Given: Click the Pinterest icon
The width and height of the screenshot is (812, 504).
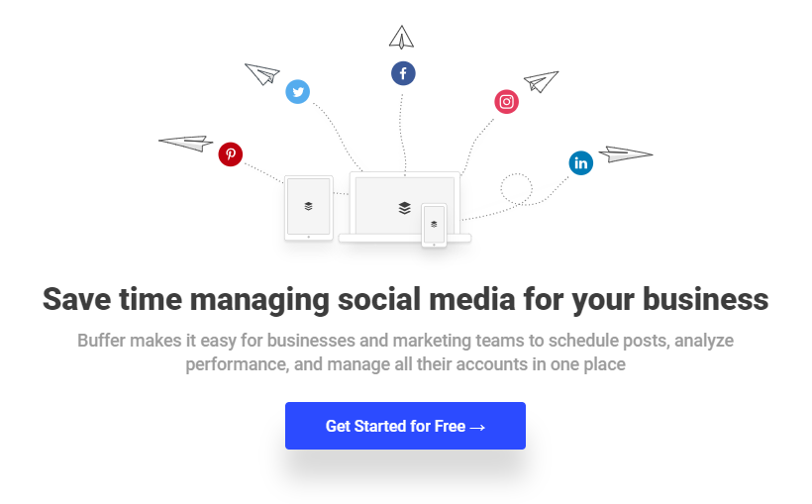Looking at the screenshot, I should pos(231,154).
